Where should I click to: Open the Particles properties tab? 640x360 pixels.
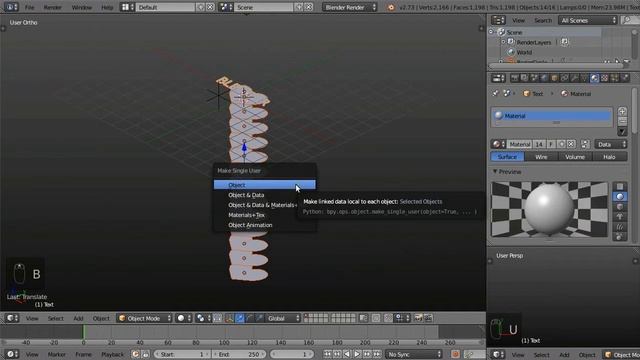point(614,78)
